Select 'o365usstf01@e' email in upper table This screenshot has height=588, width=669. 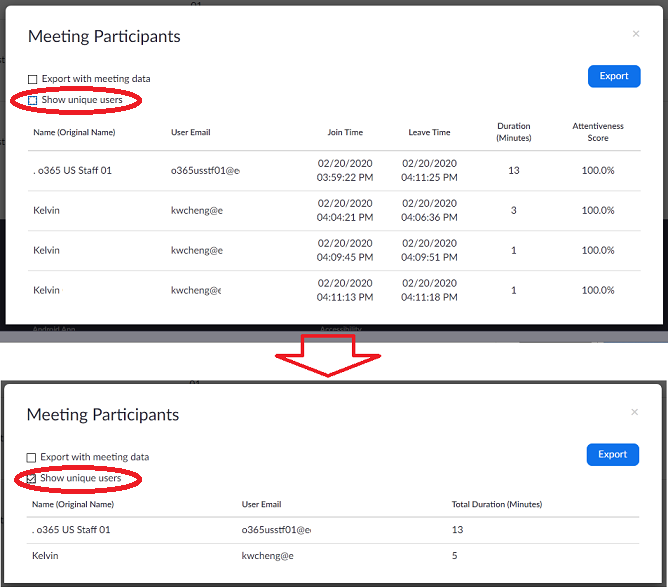click(205, 171)
